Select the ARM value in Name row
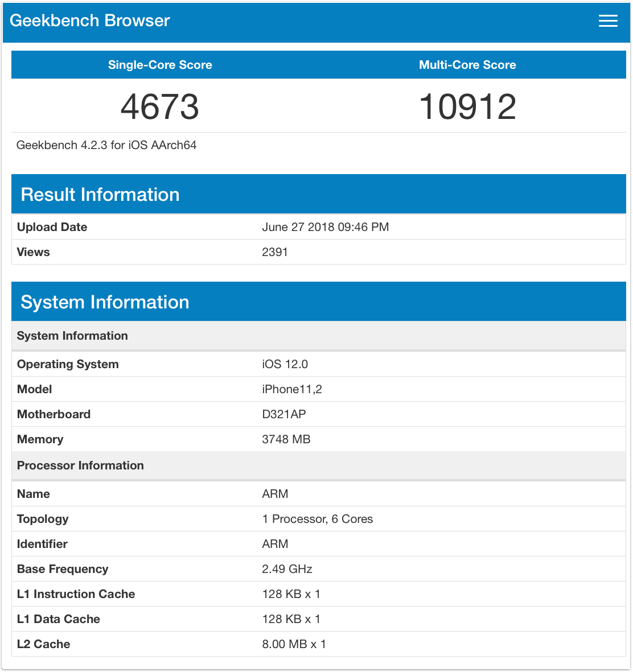This screenshot has width=633, height=672. pos(275,494)
